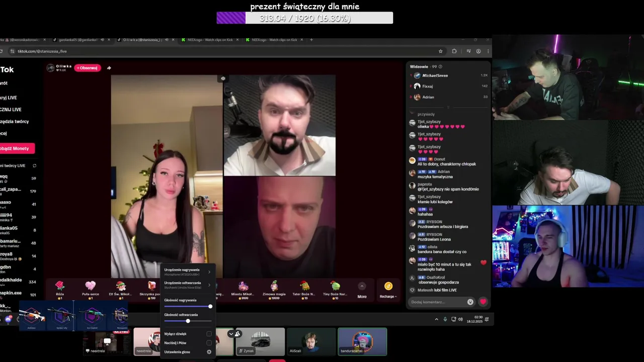644x362 pixels.
Task: Open the volume icon in system tray
Action: click(460, 319)
